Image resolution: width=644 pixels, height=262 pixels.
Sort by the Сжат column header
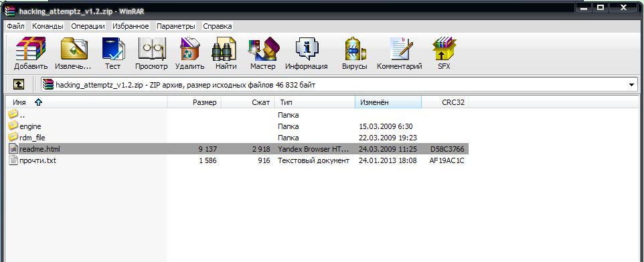[x=248, y=102]
